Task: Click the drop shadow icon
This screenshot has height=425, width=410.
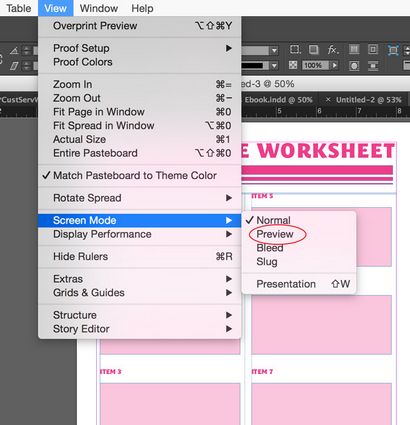Action: coord(314,50)
